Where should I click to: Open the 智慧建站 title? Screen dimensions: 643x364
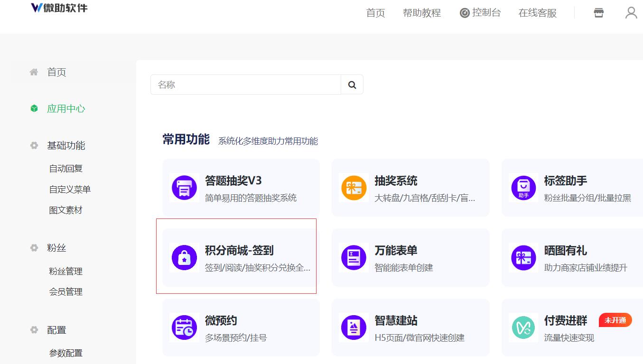[x=396, y=320]
